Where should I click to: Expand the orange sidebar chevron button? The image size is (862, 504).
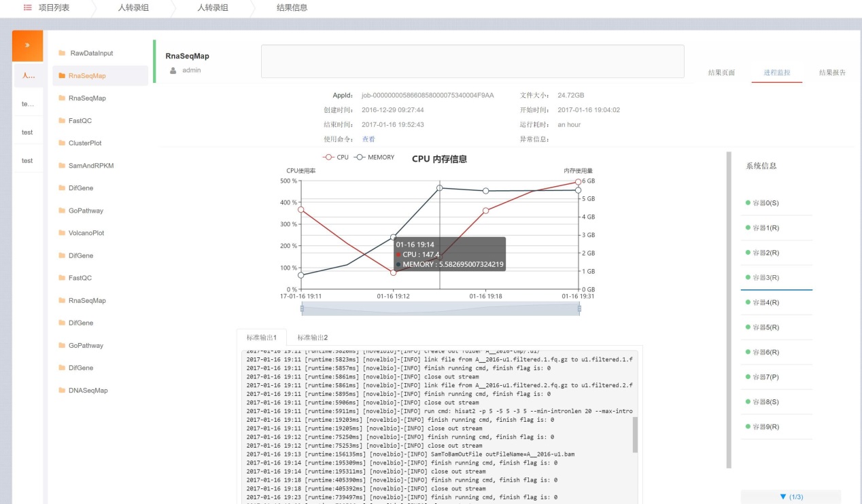pyautogui.click(x=27, y=46)
